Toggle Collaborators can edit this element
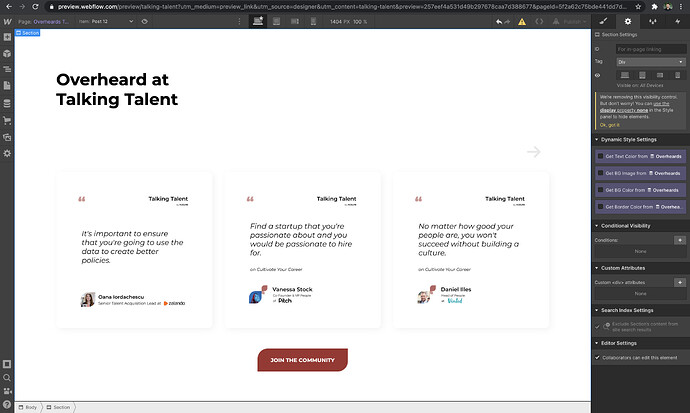The height and width of the screenshot is (413, 690). point(597,358)
